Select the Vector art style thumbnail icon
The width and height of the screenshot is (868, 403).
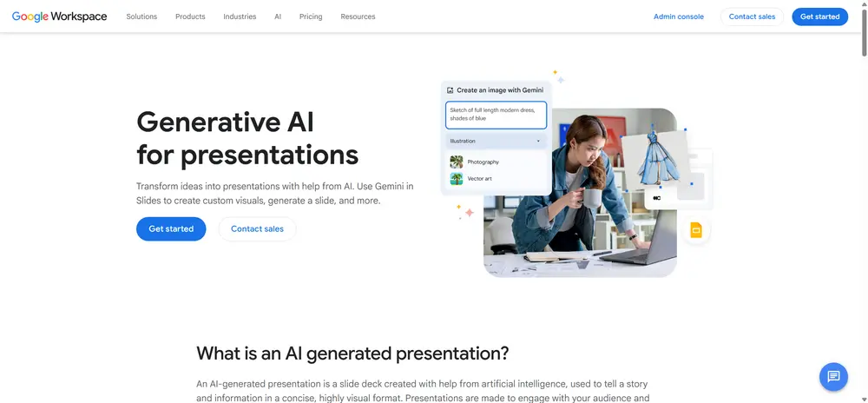click(457, 178)
